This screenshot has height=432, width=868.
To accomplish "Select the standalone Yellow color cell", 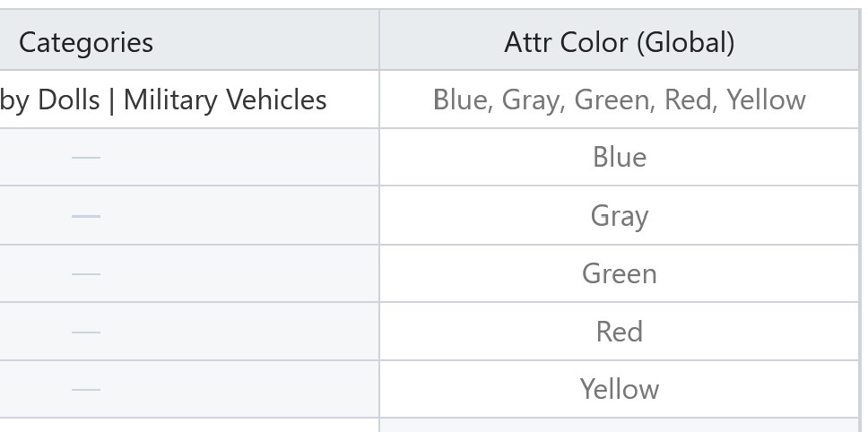I will pos(619,389).
